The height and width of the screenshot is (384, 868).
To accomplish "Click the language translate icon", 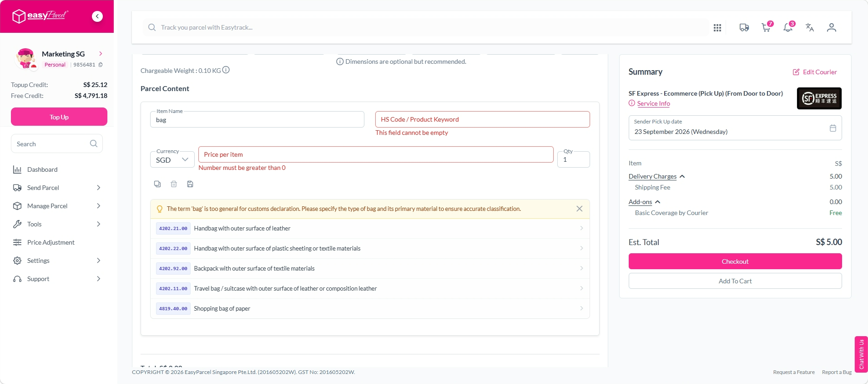I will (810, 27).
